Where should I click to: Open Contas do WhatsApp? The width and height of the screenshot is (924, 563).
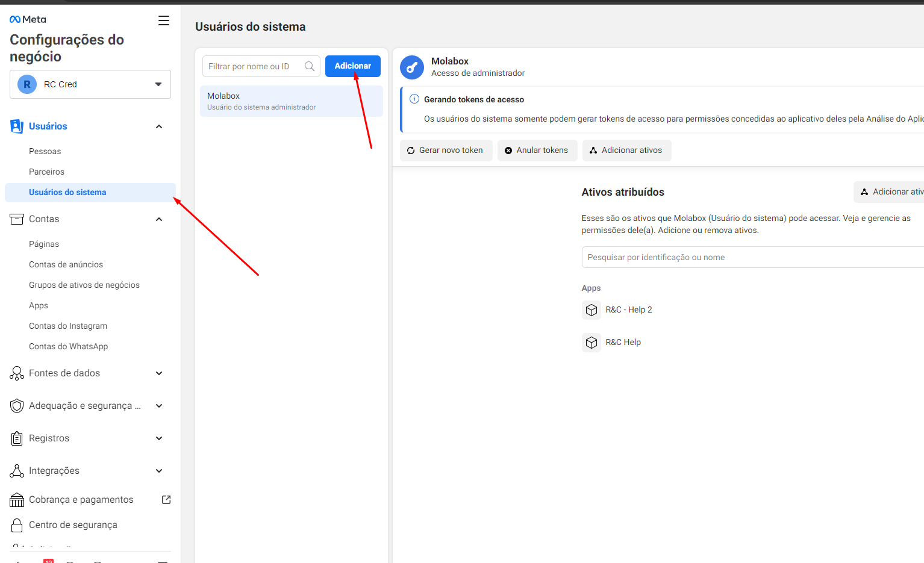[x=69, y=346]
